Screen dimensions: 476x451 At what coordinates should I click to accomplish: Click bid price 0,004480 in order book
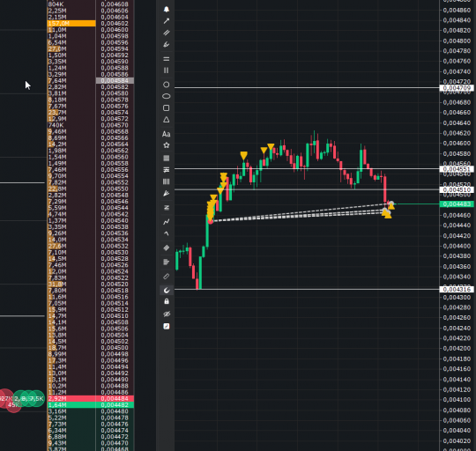(x=115, y=411)
